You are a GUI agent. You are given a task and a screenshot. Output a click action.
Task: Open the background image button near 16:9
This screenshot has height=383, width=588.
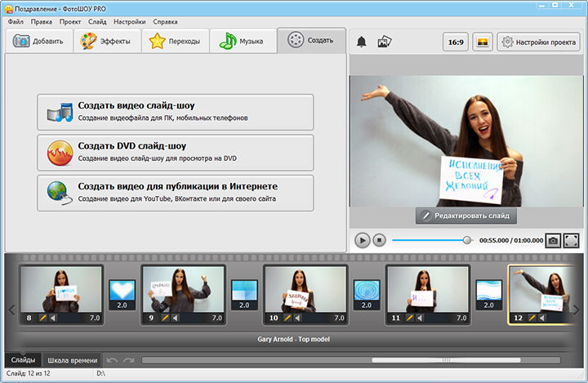(x=483, y=42)
